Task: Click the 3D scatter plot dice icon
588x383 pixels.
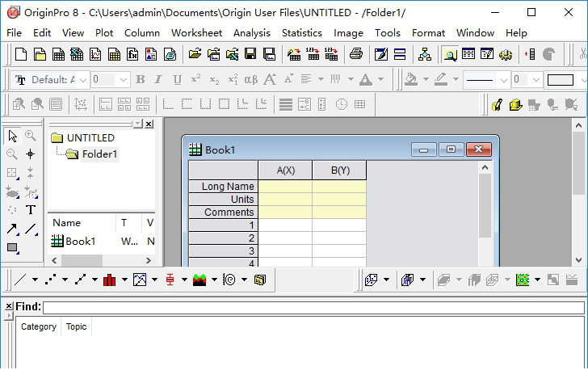Action: click(x=371, y=280)
